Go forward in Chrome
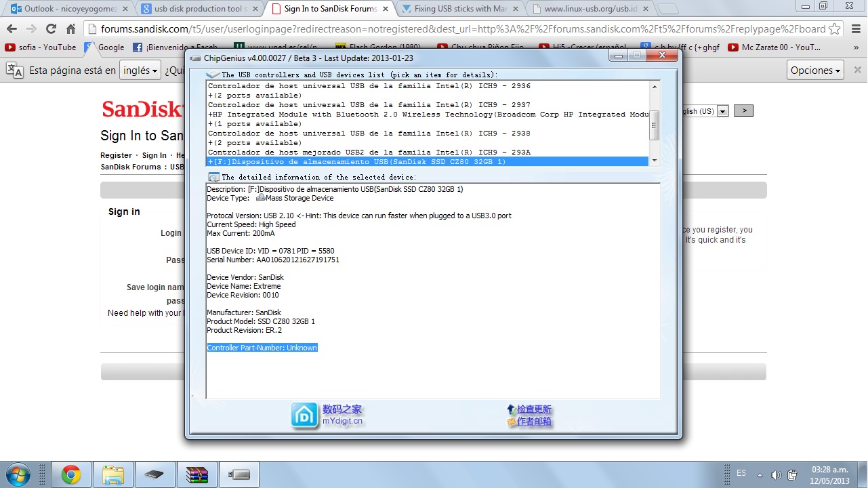 (x=31, y=29)
